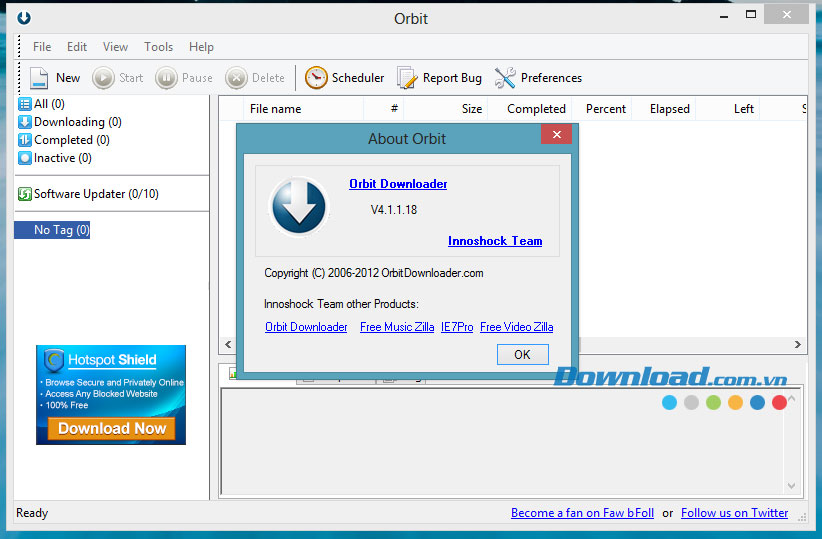Select All (0) in the sidebar

point(49,104)
